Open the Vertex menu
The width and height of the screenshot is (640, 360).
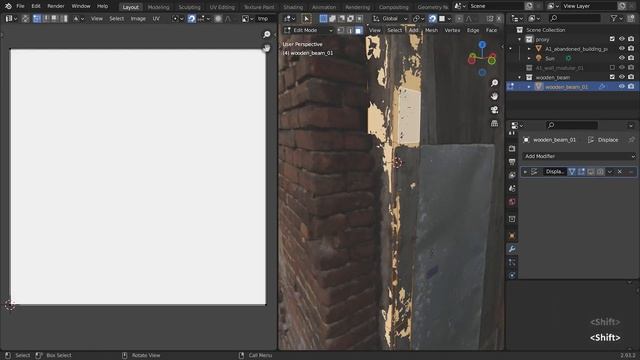click(452, 30)
